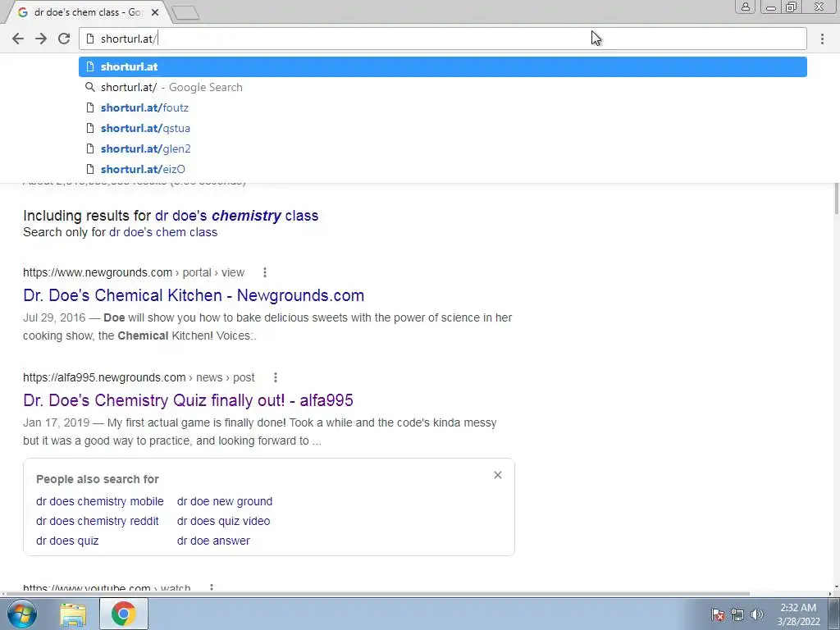Go forward with the browser forward arrow
The image size is (840, 630).
coord(41,39)
